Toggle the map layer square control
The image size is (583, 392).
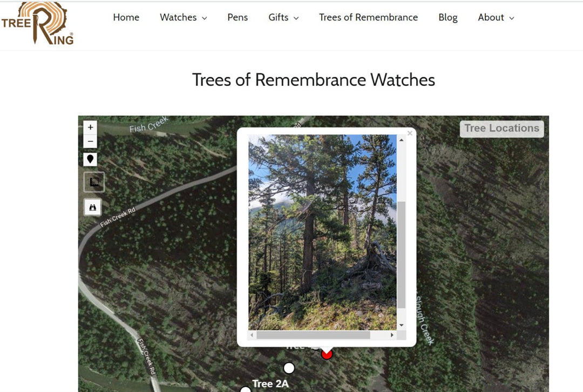point(94,182)
